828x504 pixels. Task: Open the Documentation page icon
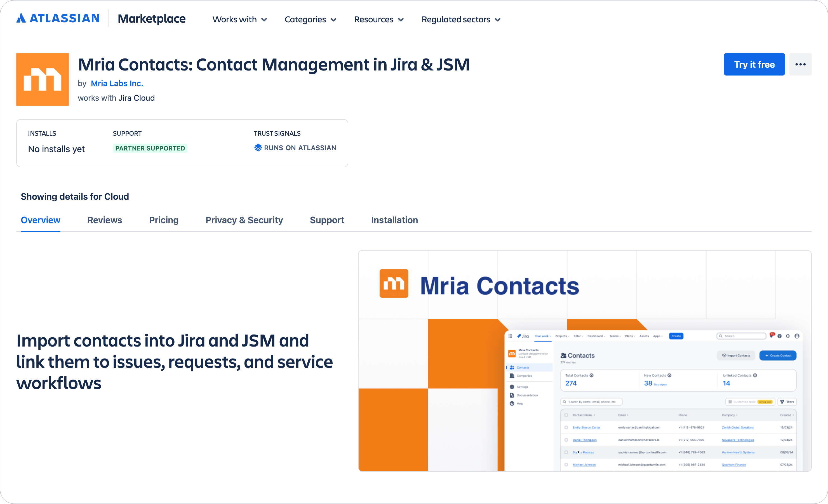[x=512, y=395]
